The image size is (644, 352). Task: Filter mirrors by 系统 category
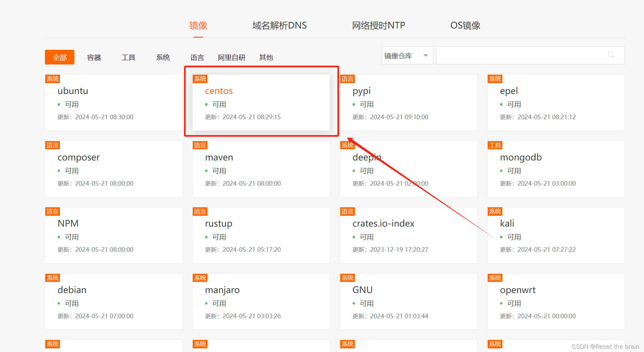click(x=163, y=57)
